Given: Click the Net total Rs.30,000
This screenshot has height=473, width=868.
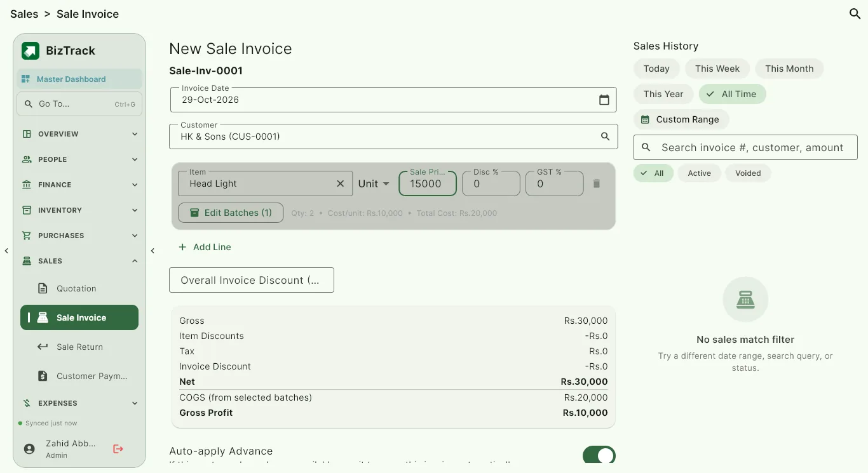Looking at the screenshot, I should [x=584, y=382].
